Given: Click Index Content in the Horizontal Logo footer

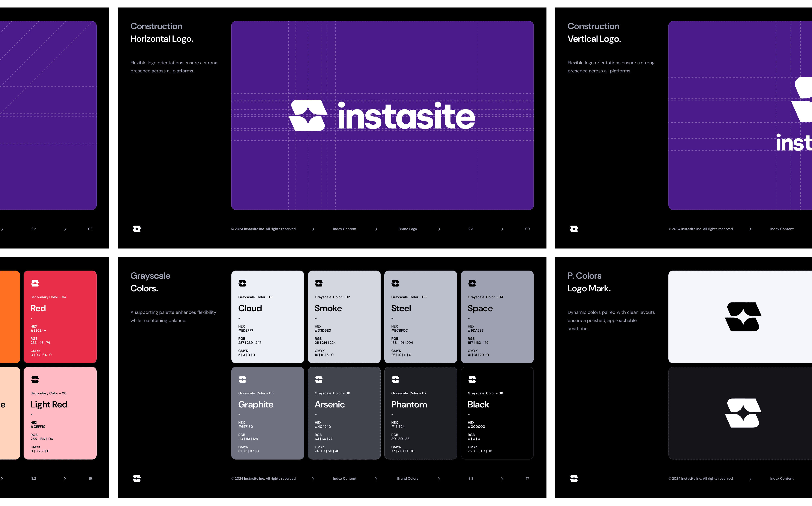Looking at the screenshot, I should (x=344, y=229).
